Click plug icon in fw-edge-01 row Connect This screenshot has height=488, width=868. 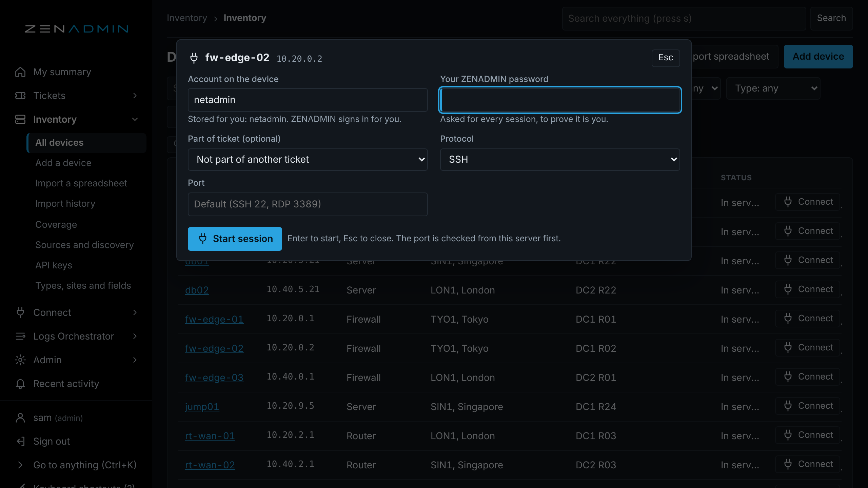[x=788, y=318]
